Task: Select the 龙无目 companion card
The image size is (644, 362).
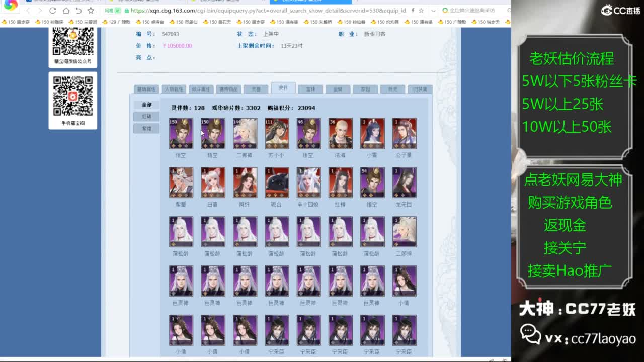Action: click(404, 183)
